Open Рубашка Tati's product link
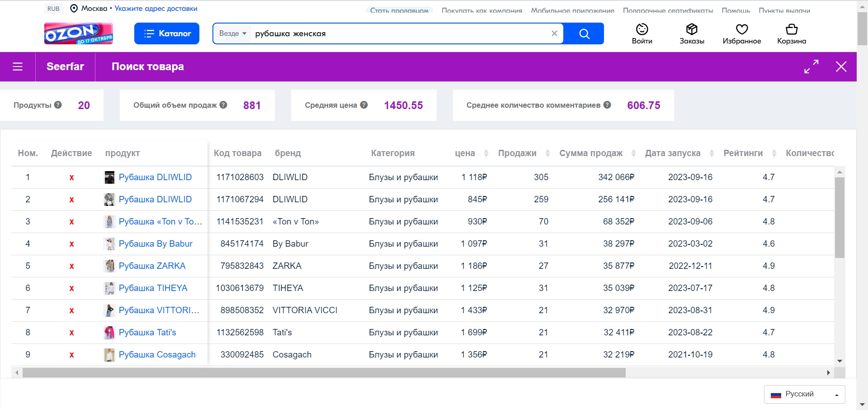868x410 pixels. tap(147, 332)
